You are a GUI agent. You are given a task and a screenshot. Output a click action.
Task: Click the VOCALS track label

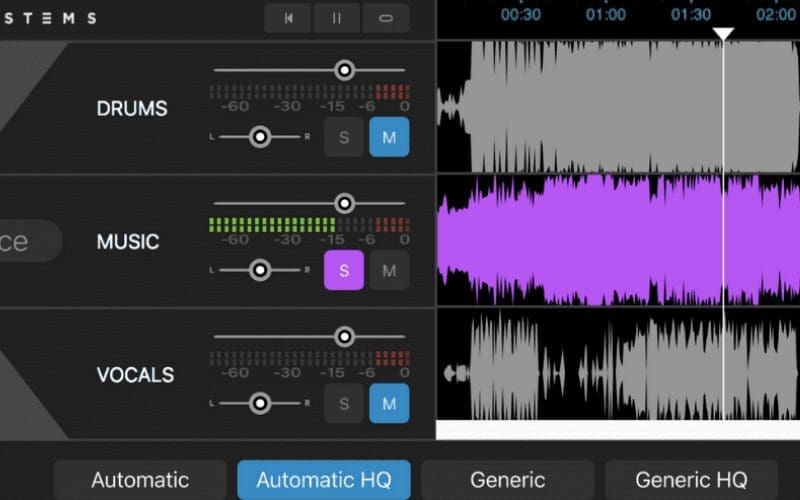coord(135,375)
